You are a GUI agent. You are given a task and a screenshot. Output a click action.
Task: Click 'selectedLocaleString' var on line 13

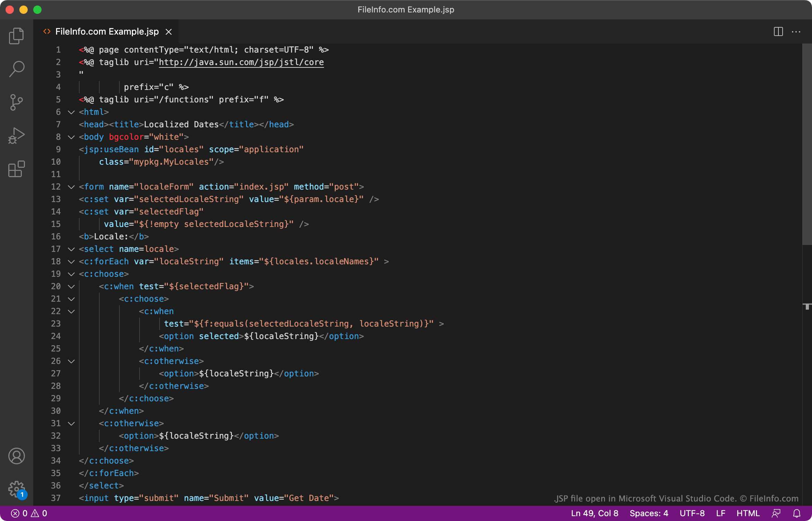coord(189,199)
